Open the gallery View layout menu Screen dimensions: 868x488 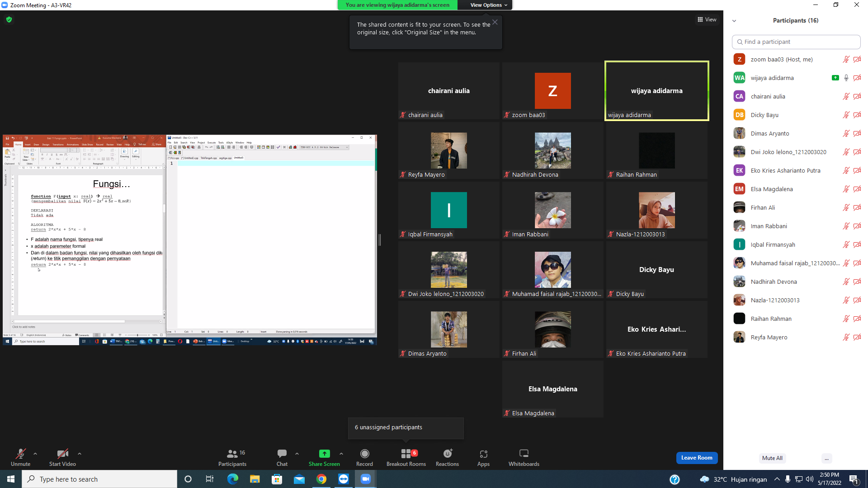[707, 19]
